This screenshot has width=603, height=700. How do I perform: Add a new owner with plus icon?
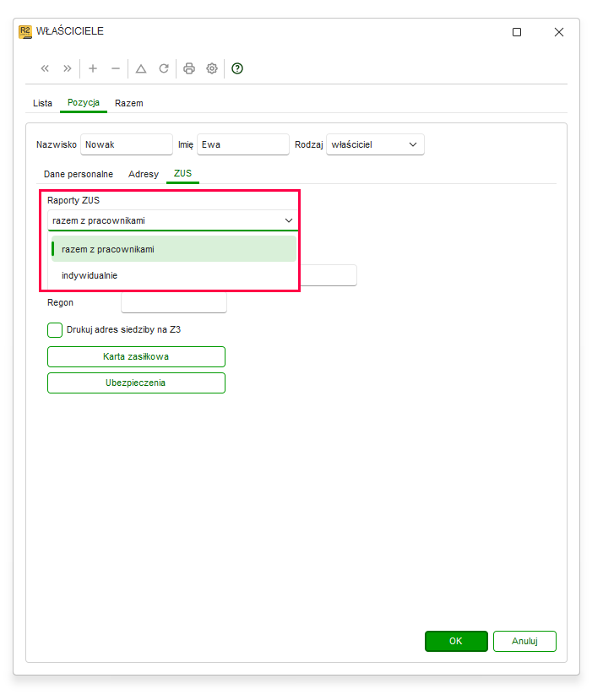click(93, 68)
